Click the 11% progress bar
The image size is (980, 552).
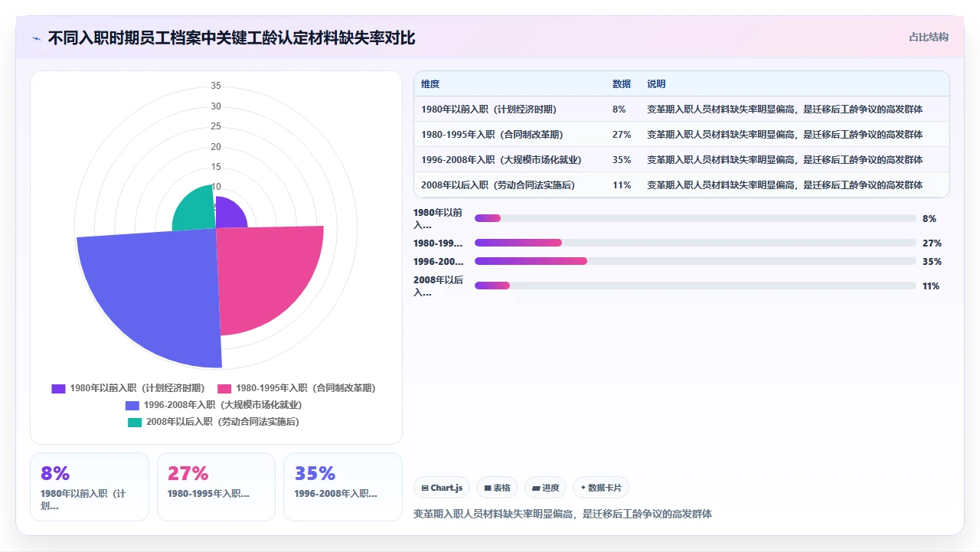(695, 286)
